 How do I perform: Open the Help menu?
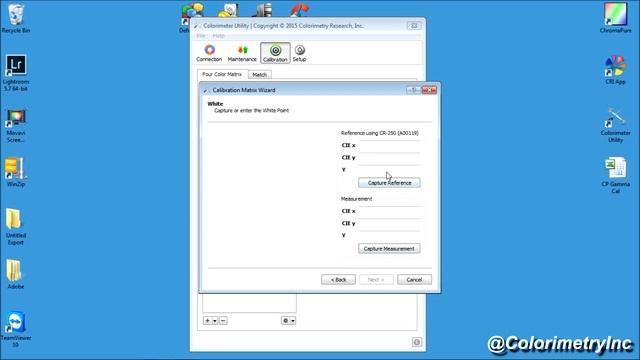(218, 36)
